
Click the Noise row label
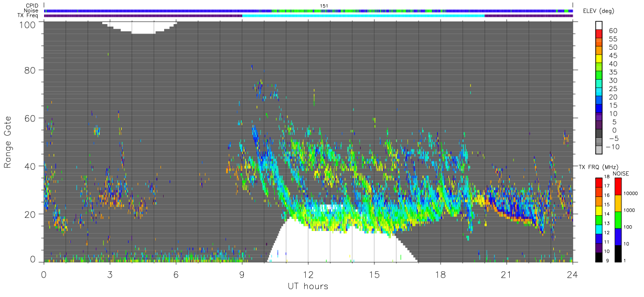coord(31,10)
